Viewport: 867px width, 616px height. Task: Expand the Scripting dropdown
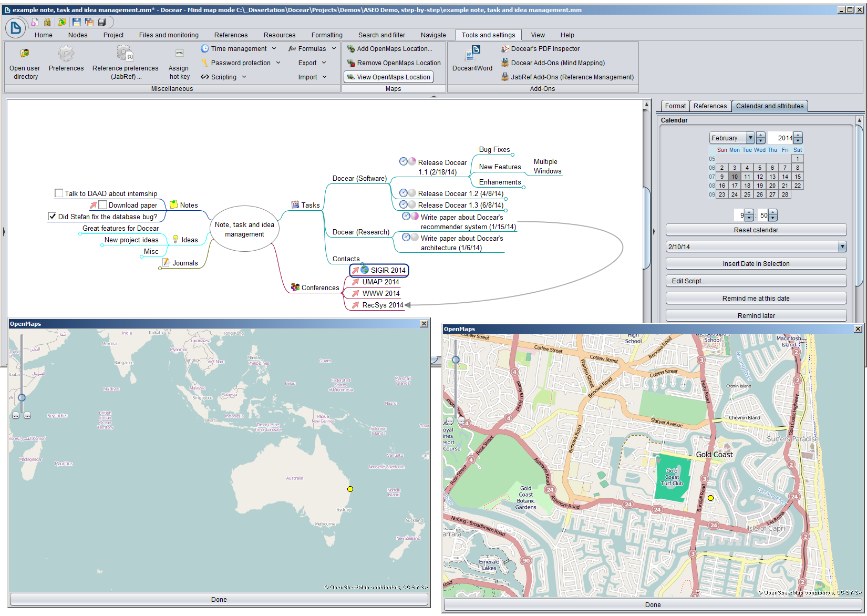(244, 77)
